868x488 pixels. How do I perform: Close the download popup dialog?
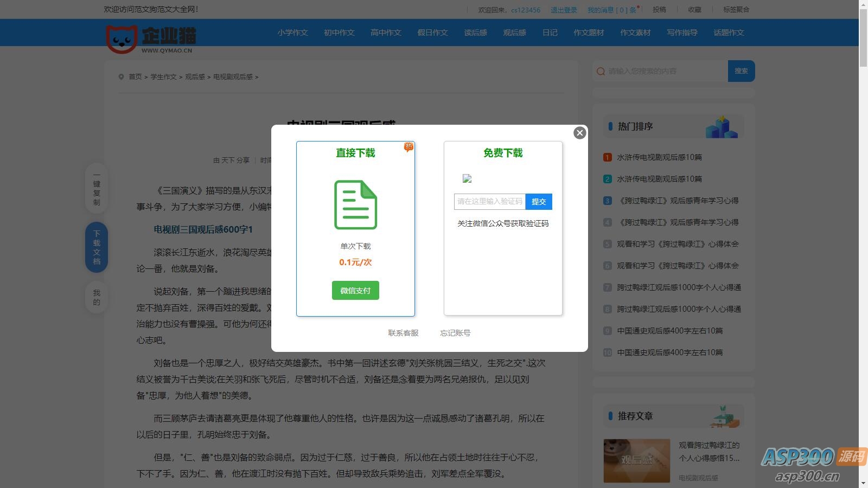pyautogui.click(x=579, y=133)
